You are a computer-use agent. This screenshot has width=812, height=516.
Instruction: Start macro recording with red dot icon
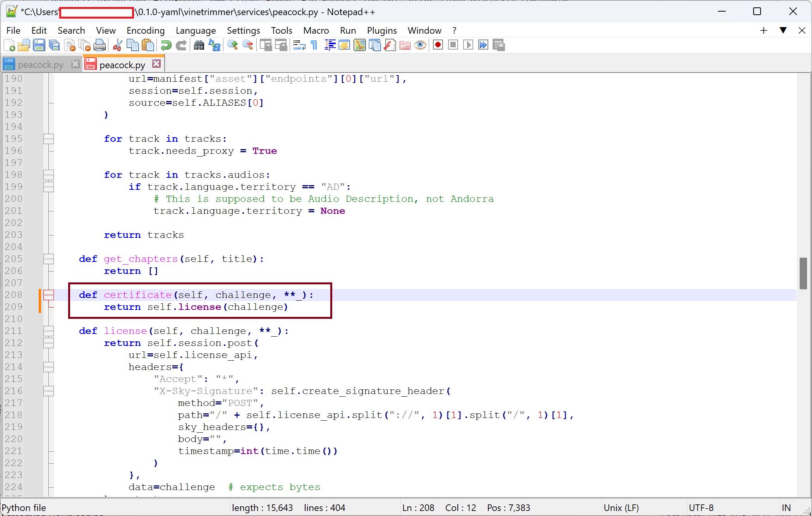[x=438, y=45]
